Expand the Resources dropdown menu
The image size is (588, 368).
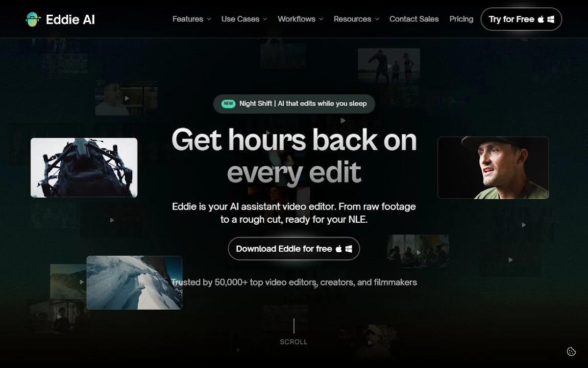[x=356, y=19]
